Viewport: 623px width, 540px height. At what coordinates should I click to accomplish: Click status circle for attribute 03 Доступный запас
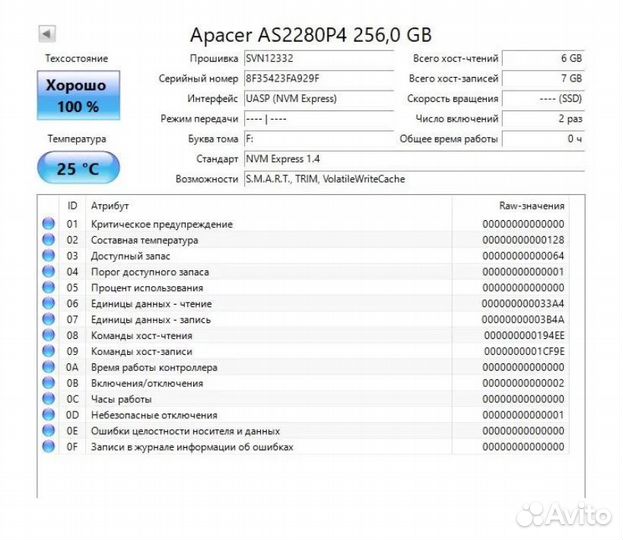pos(48,255)
